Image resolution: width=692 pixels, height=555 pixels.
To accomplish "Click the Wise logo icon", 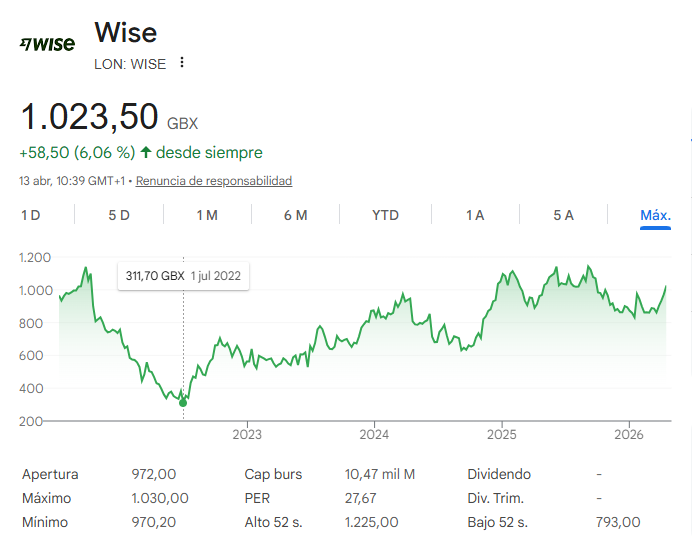I will pos(47,44).
